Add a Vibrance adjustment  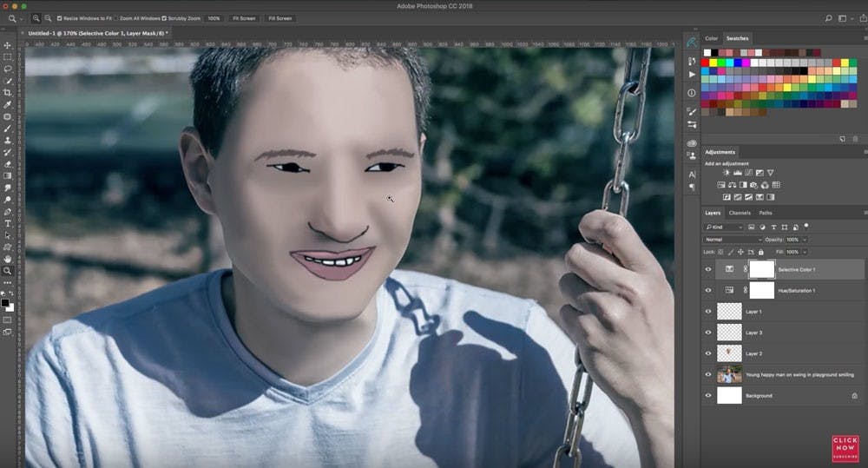point(770,173)
